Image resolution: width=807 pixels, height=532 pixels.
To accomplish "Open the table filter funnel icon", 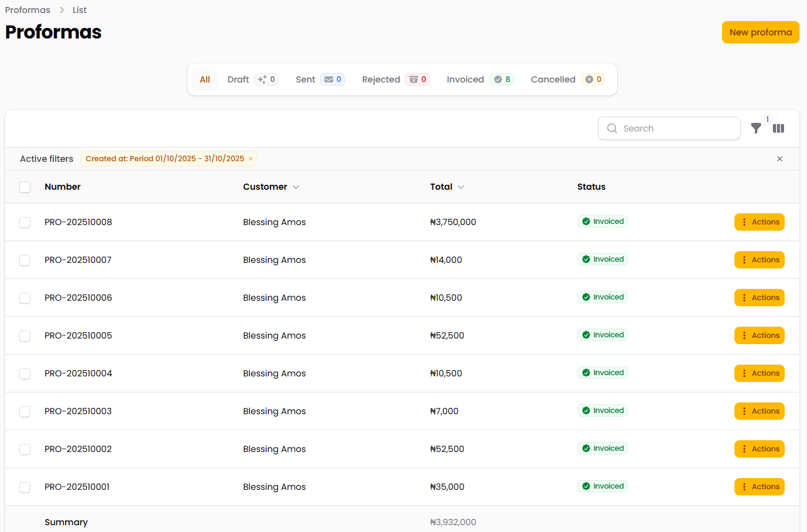I will [756, 128].
